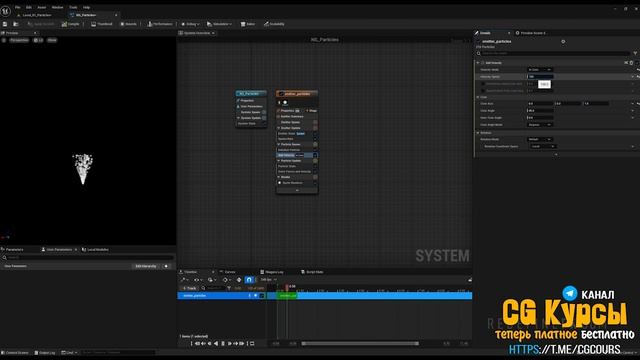Toggle the Particle Update group checkbox
The height and width of the screenshot is (360, 640).
315,161
